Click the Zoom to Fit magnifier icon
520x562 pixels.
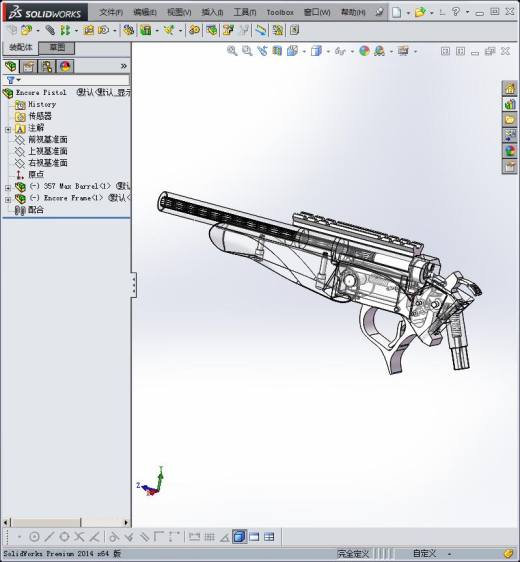point(232,51)
